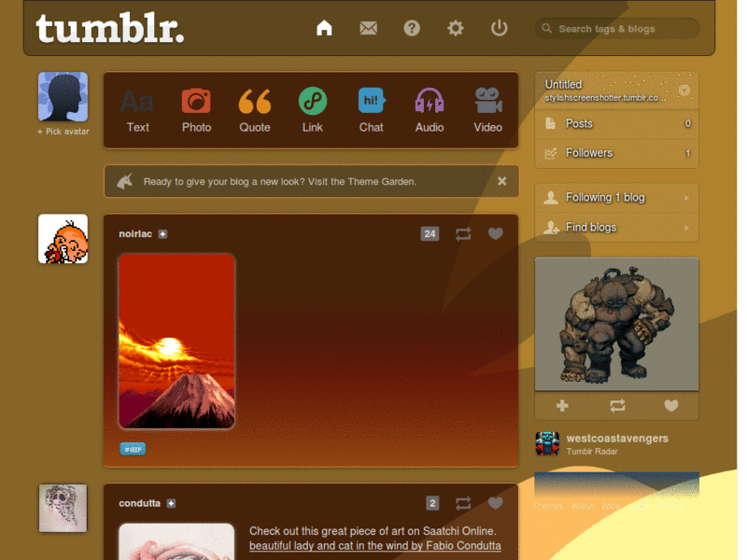This screenshot has width=747, height=560.
Task: Like the noirlac post with the heart
Action: 496,233
